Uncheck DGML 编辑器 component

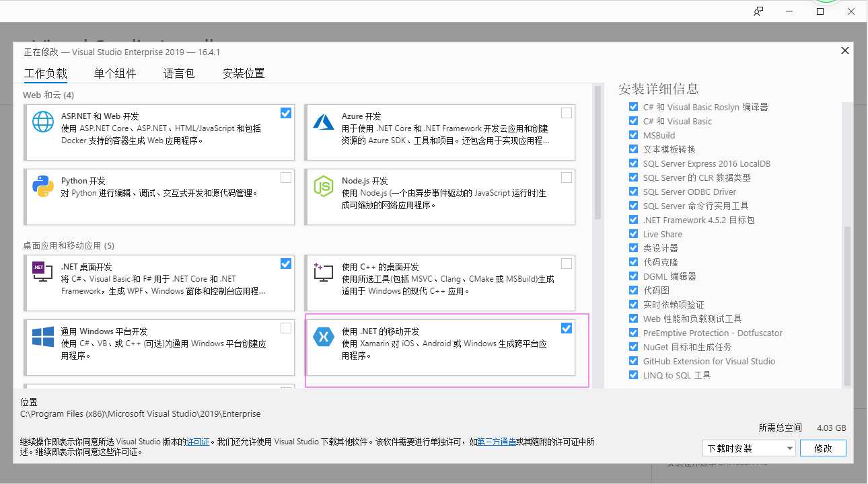tap(633, 276)
